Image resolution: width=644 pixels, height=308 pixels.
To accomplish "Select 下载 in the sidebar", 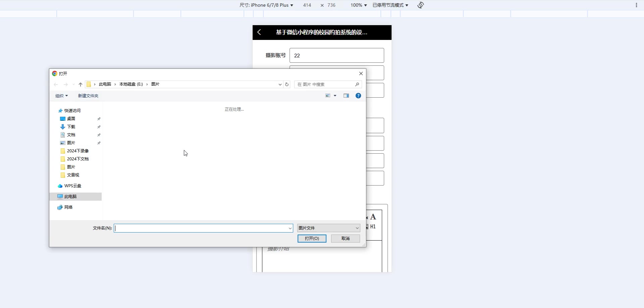I will pos(71,127).
